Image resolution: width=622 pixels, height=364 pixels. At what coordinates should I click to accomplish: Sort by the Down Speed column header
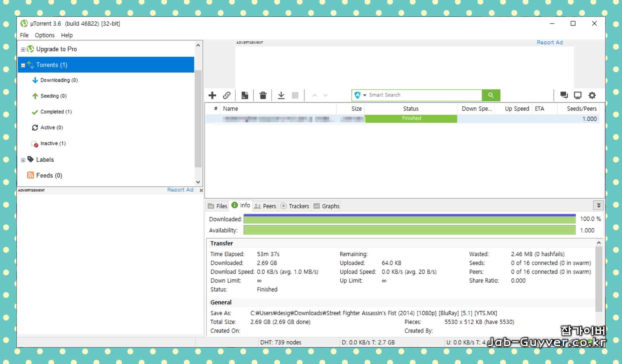click(x=476, y=109)
